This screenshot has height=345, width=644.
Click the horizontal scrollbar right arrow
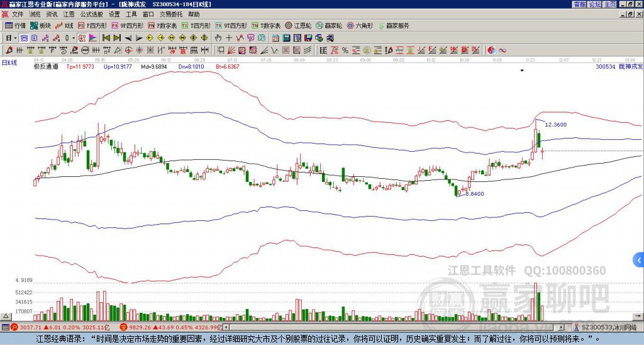tap(561, 327)
